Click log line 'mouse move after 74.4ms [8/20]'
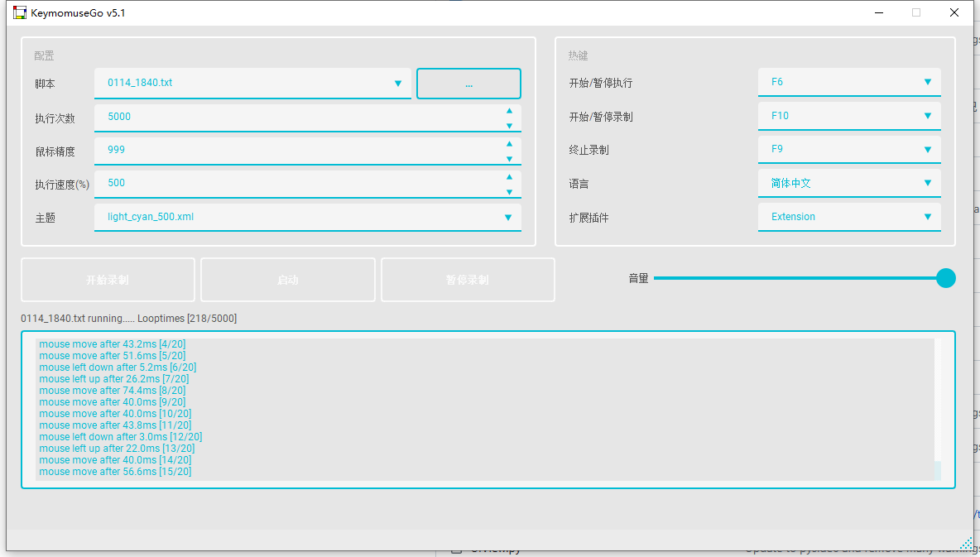980x557 pixels. 113,391
